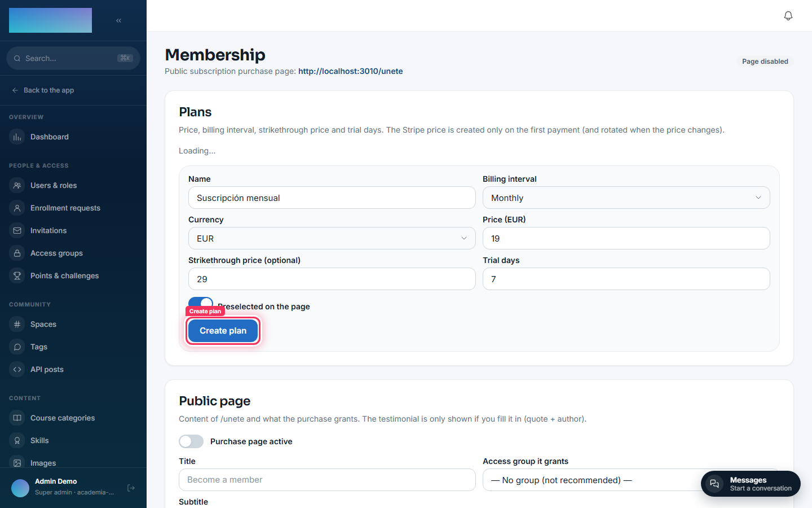Click the Invitations envelope icon
The width and height of the screenshot is (812, 508).
tap(17, 231)
